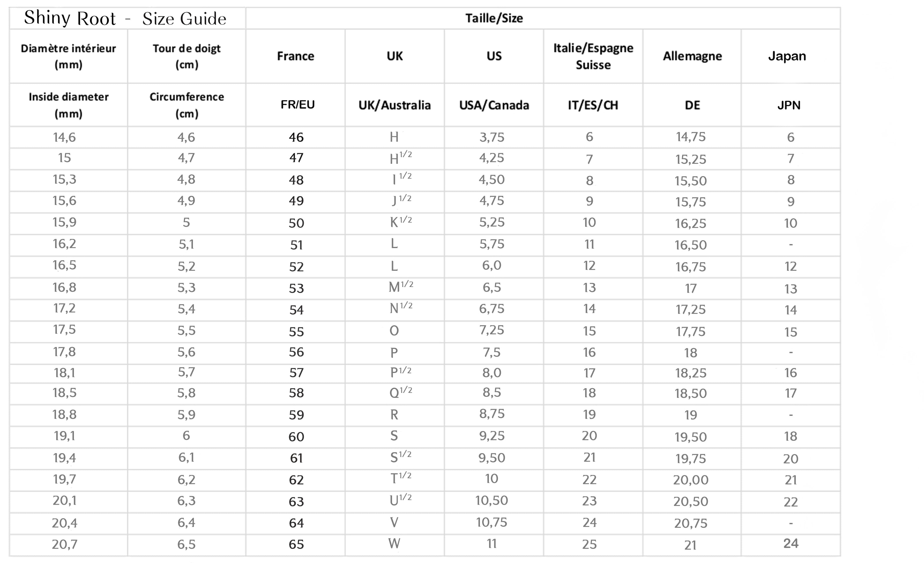Click the UK size W cell
924x565 pixels.
(394, 544)
